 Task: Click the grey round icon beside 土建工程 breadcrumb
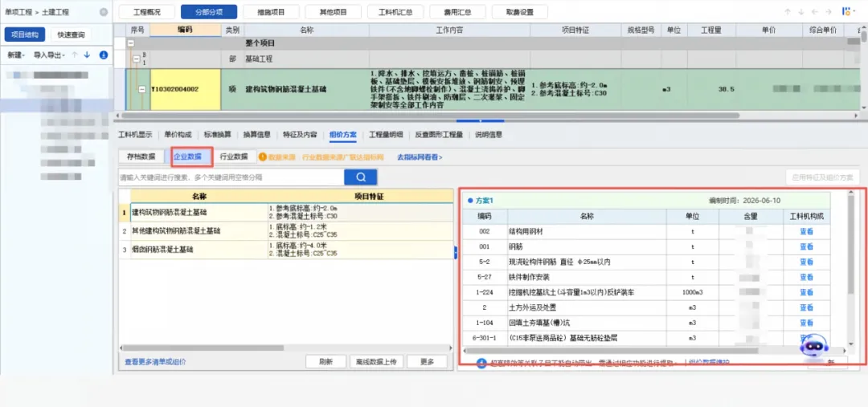[x=104, y=11]
